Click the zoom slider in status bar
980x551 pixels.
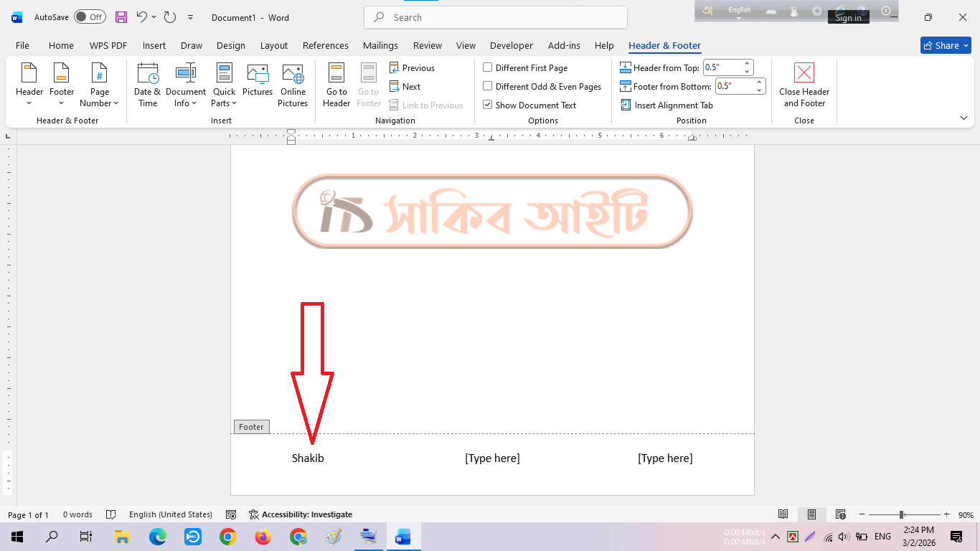pos(902,514)
